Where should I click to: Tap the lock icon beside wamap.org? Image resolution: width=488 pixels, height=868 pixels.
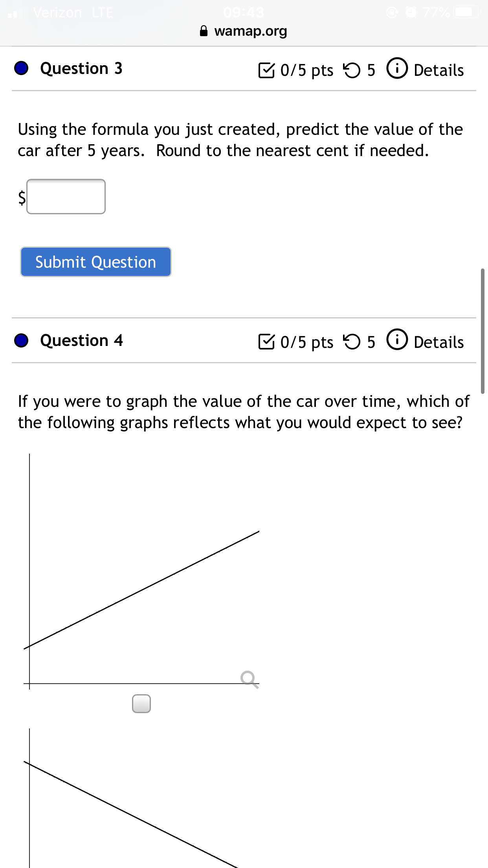point(204,31)
